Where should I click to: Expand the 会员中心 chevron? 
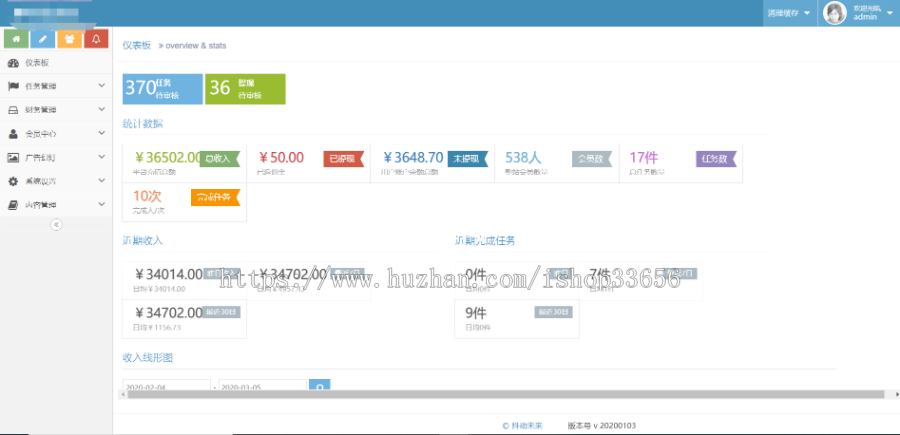(x=102, y=133)
